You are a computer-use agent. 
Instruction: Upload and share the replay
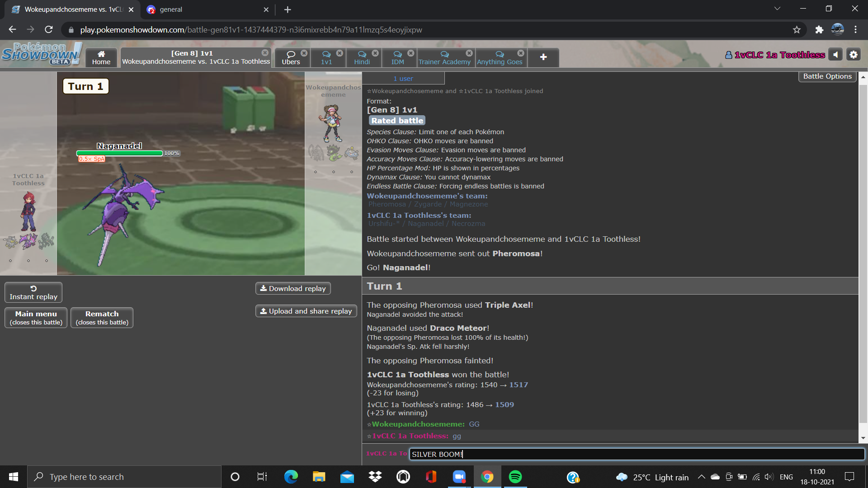(x=306, y=311)
